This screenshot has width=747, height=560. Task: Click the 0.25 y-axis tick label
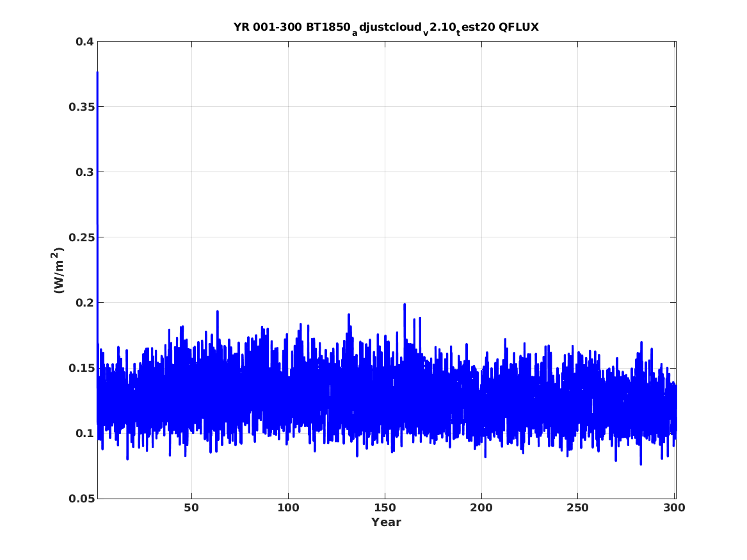pyautogui.click(x=81, y=237)
